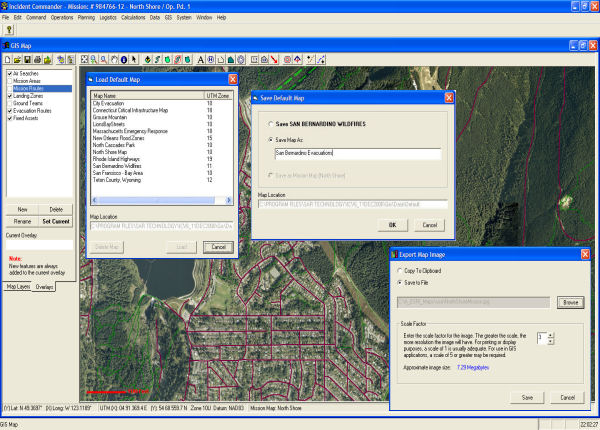This screenshot has height=430, width=600.
Task: Select 'North Shore Map' in map list
Action: point(110,152)
